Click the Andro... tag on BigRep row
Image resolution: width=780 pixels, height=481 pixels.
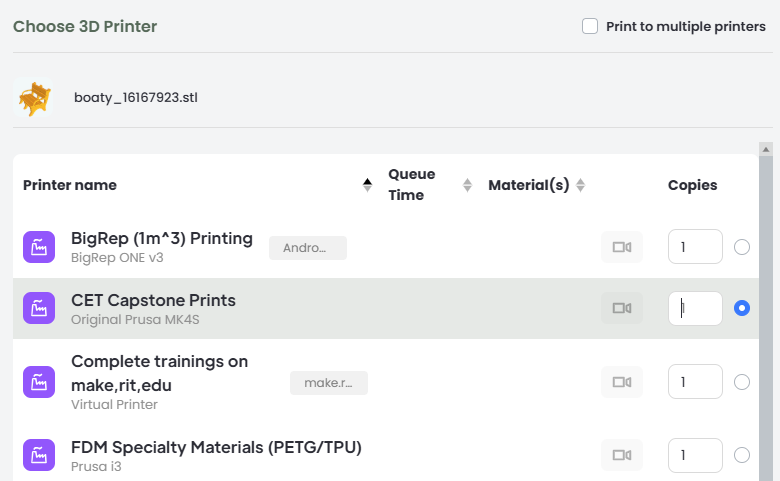click(308, 248)
